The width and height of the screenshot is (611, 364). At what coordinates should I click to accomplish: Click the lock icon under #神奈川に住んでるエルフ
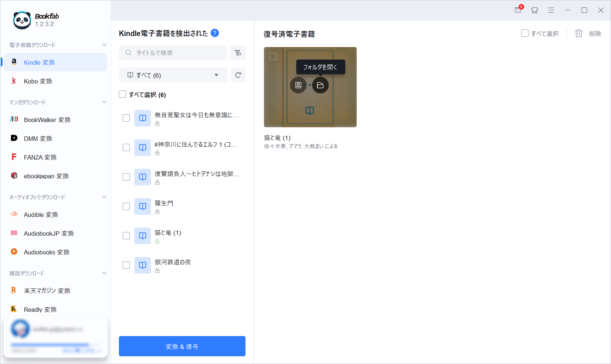157,153
